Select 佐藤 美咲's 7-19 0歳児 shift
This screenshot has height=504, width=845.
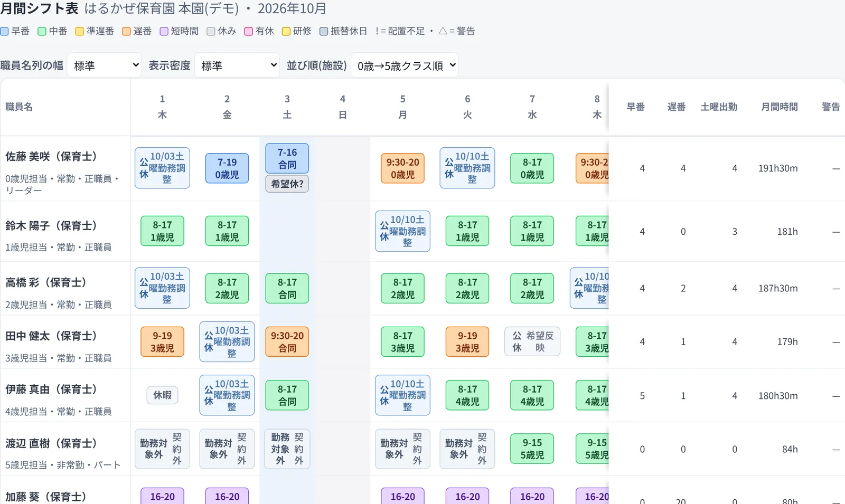coord(227,168)
